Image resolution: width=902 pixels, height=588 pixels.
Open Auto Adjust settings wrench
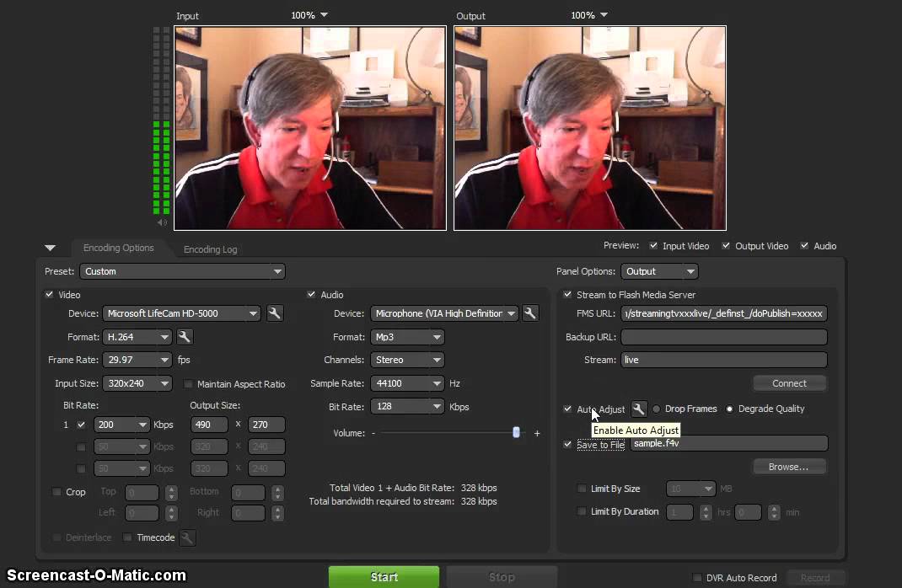click(x=638, y=409)
